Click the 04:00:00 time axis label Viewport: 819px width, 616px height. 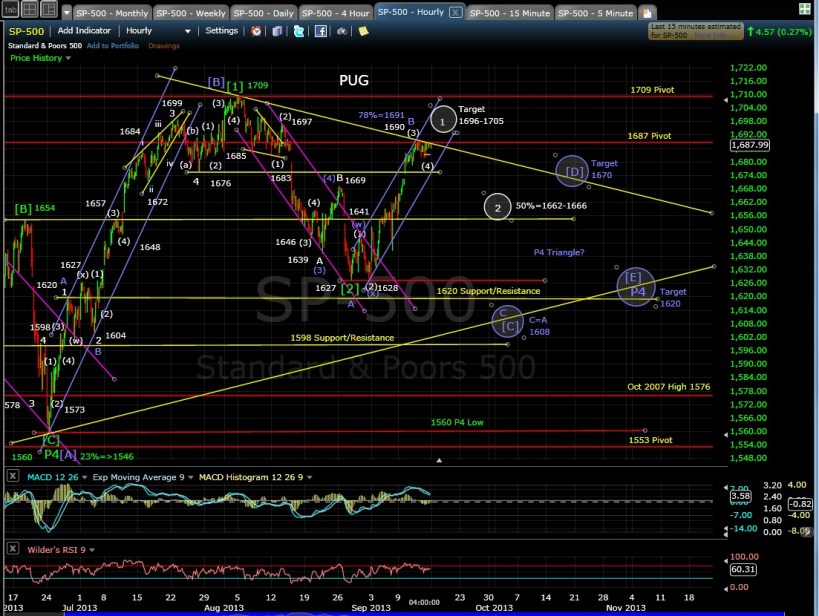[424, 602]
